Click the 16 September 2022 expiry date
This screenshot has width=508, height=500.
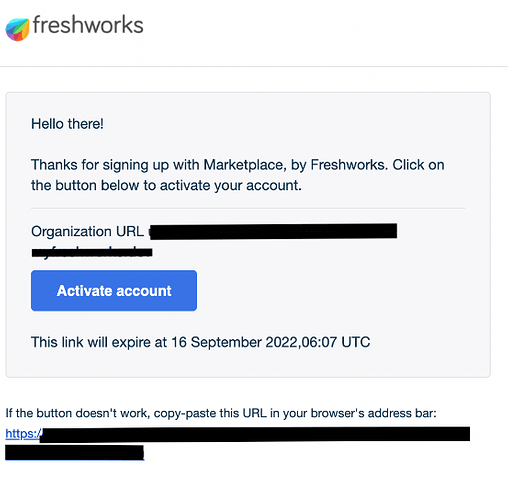click(x=234, y=342)
